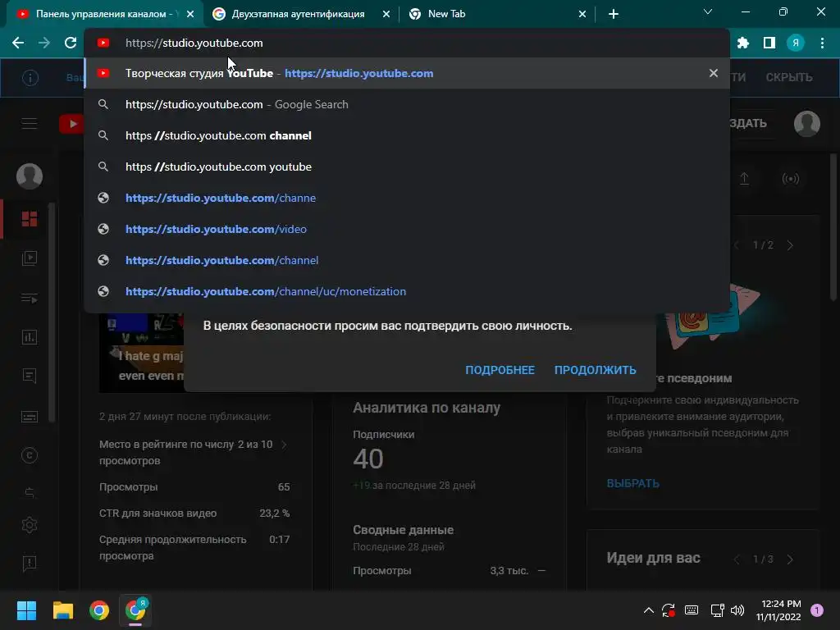The height and width of the screenshot is (630, 840).
Task: Open the Analytics icon in Studio sidebar
Action: click(x=30, y=337)
